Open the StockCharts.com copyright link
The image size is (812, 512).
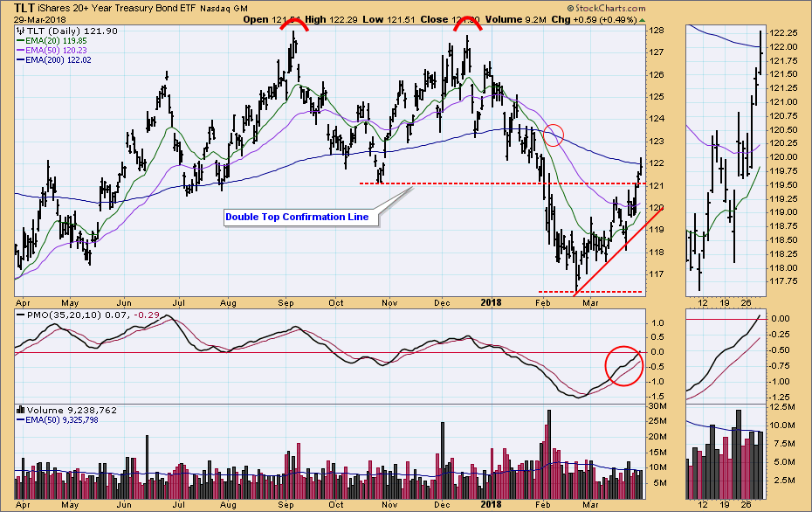tap(607, 8)
